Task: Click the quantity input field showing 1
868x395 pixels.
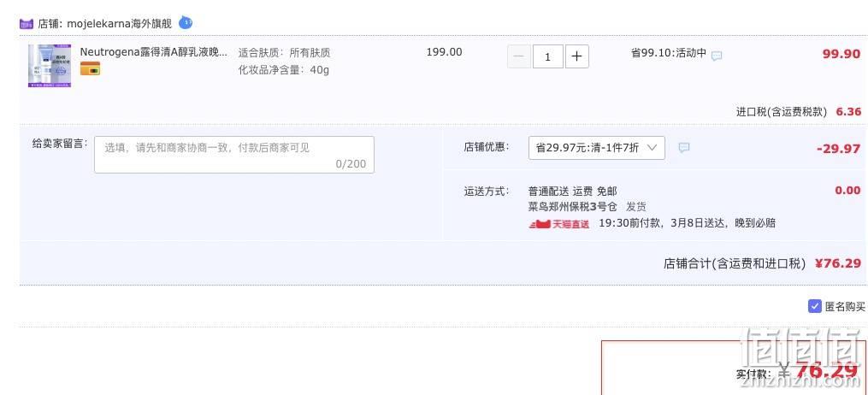Action: pos(548,56)
